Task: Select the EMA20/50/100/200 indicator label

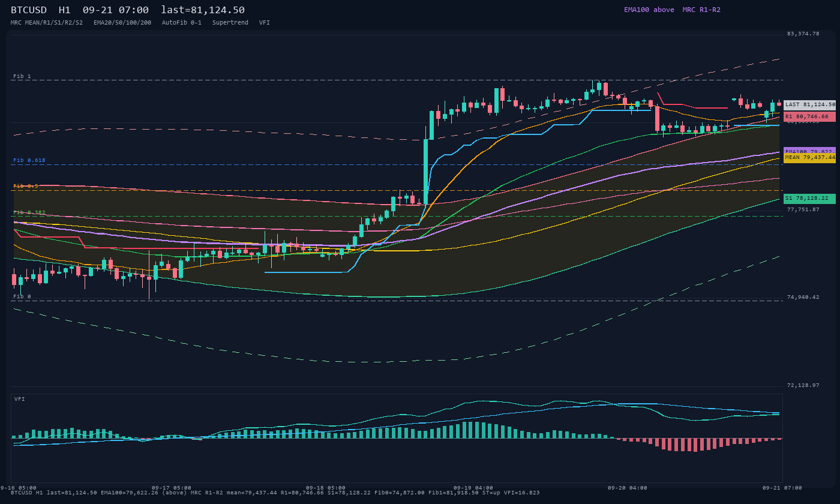Action: (x=122, y=23)
